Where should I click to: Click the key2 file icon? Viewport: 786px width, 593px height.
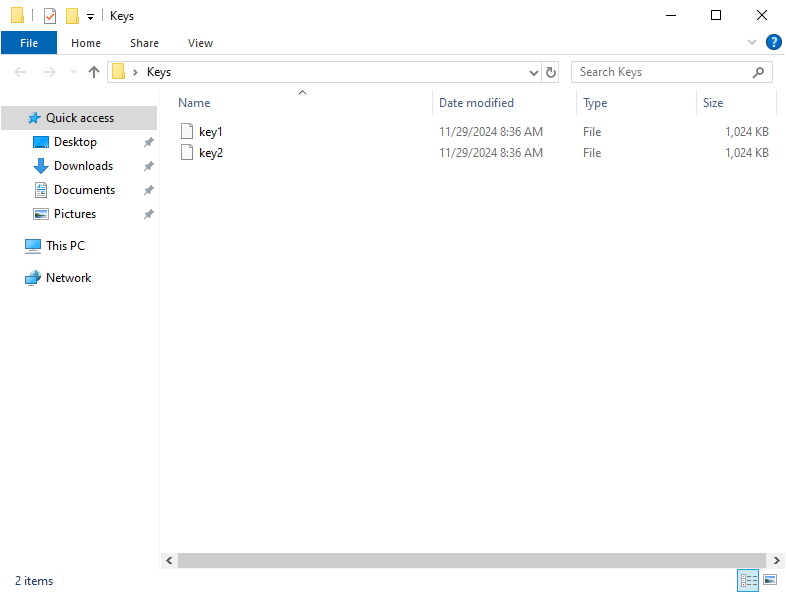(x=187, y=152)
